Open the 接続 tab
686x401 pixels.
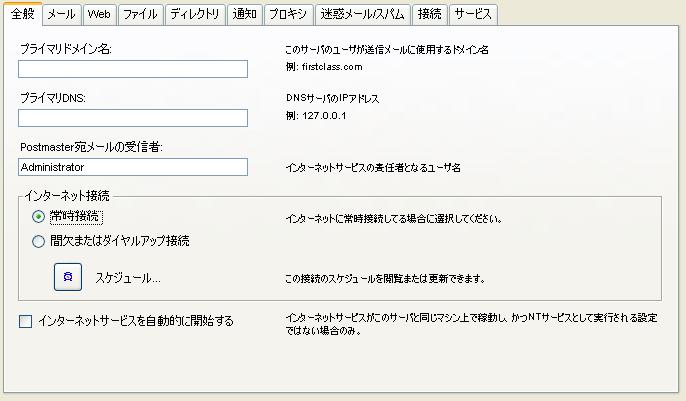430,14
